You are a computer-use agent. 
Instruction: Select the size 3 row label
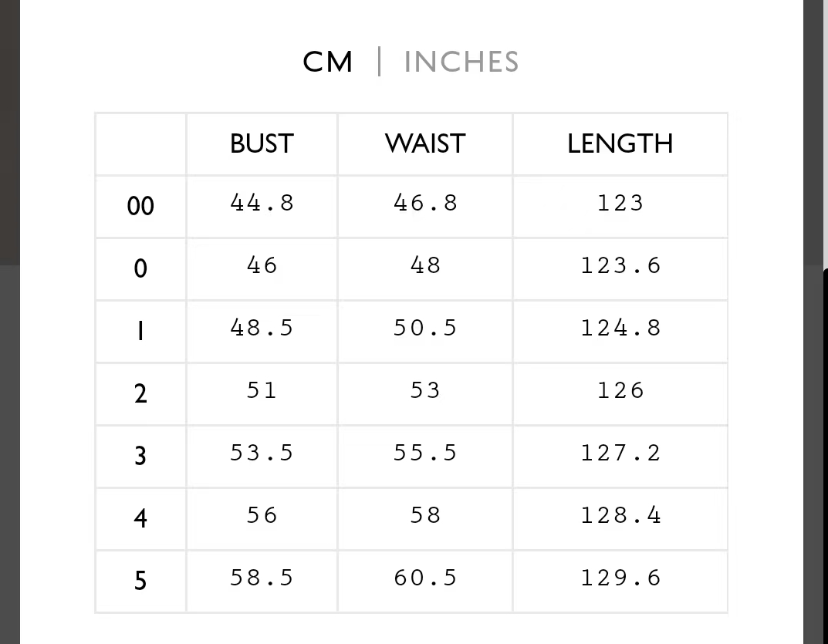(140, 456)
